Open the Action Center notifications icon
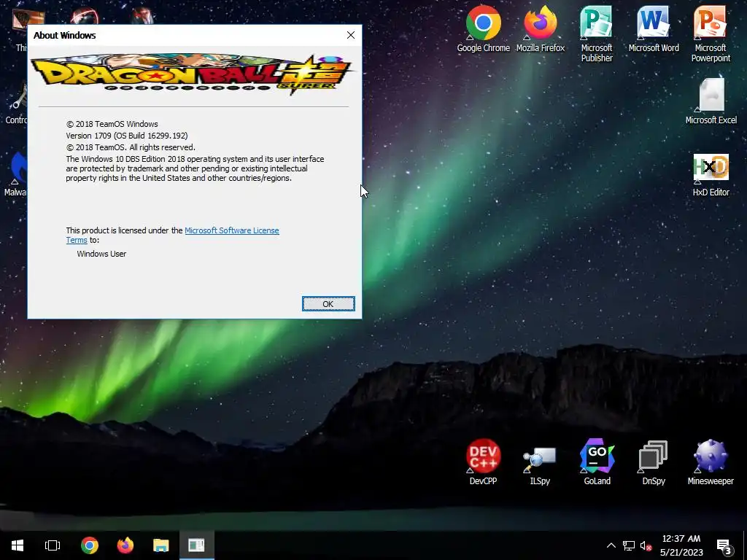The image size is (747, 560). (x=724, y=547)
